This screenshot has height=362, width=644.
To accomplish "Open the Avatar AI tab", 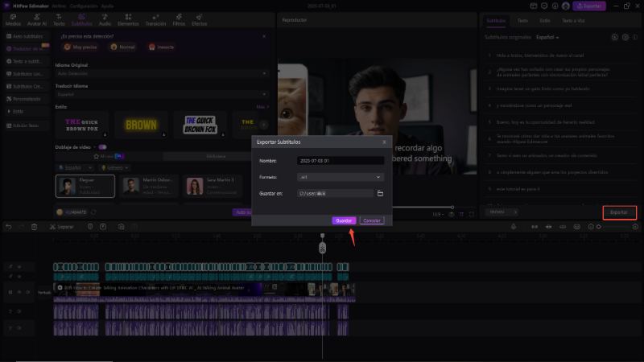I will pyautogui.click(x=36, y=19).
